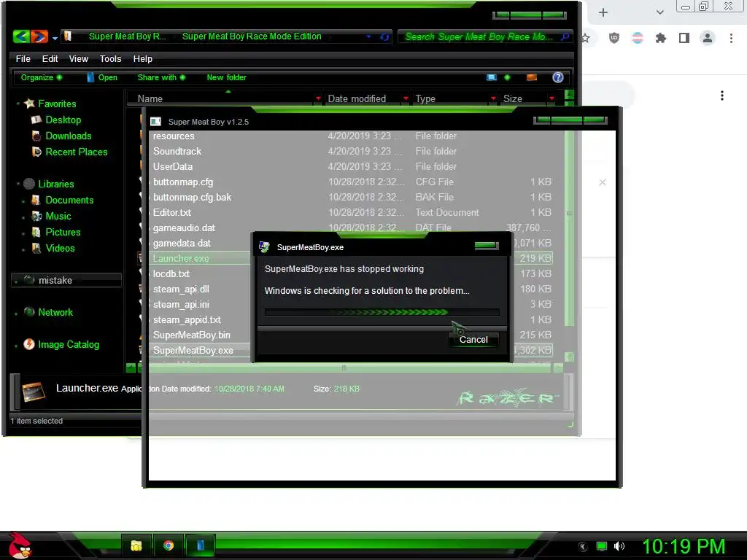This screenshot has height=560, width=747.
Task: Click the magnifier icon in the search box
Action: point(565,36)
